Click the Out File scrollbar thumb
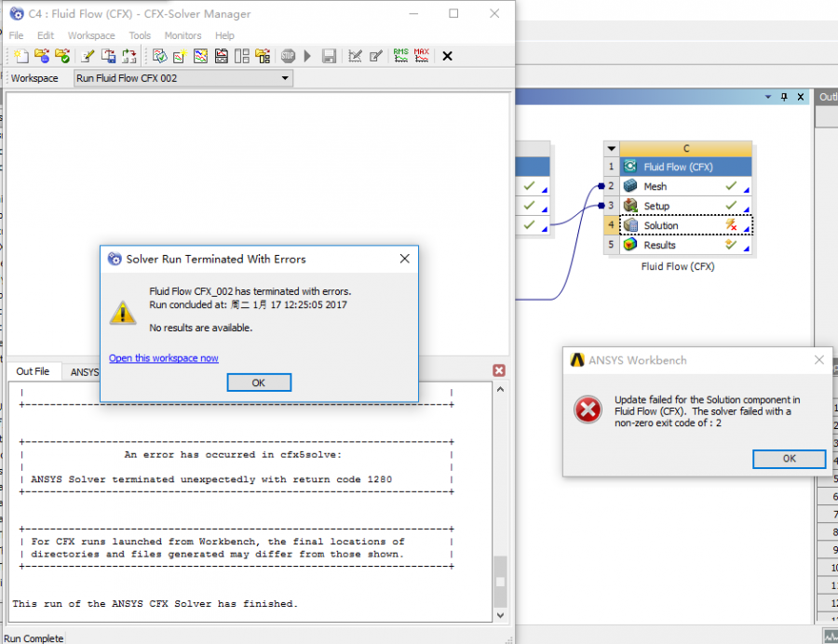The image size is (838, 644). pos(500,582)
